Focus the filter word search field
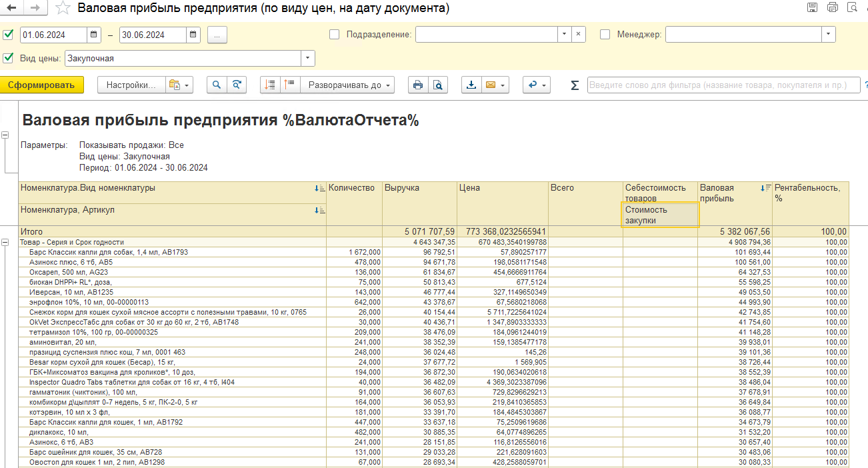The width and height of the screenshot is (868, 468). point(723,85)
